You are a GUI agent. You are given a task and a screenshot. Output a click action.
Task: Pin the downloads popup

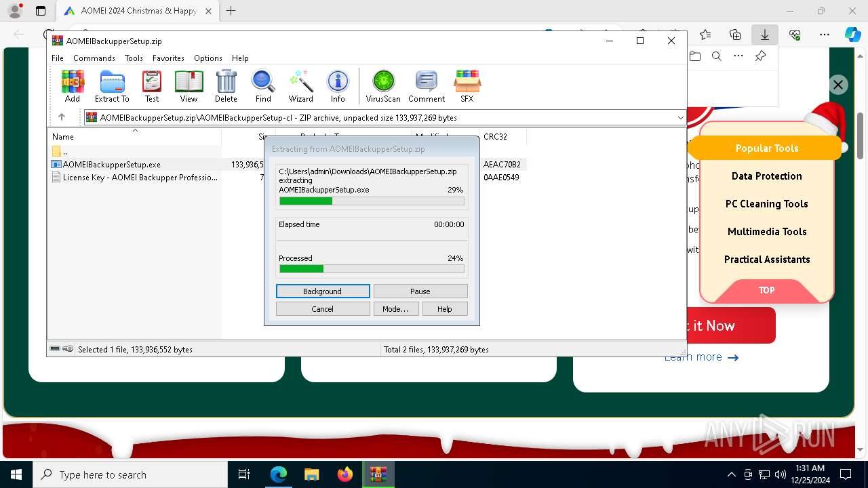(760, 56)
